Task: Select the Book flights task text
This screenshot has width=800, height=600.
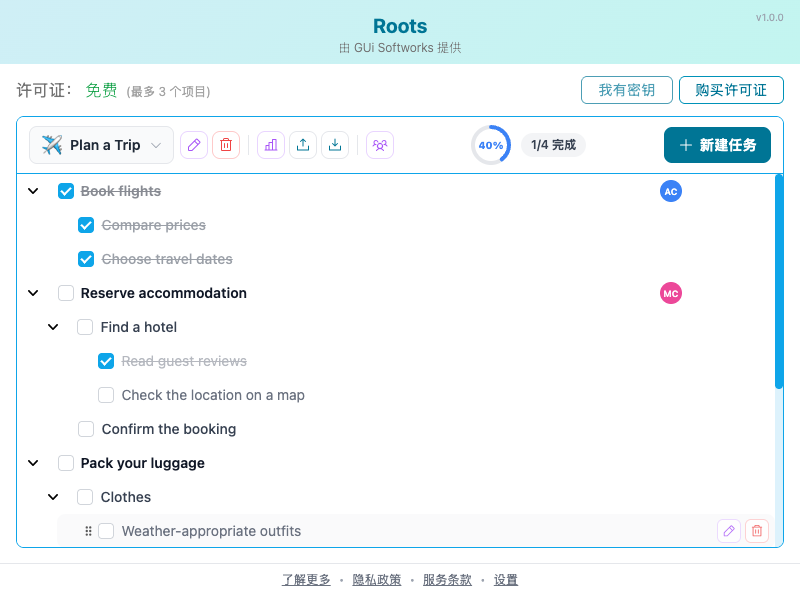Action: tap(121, 191)
